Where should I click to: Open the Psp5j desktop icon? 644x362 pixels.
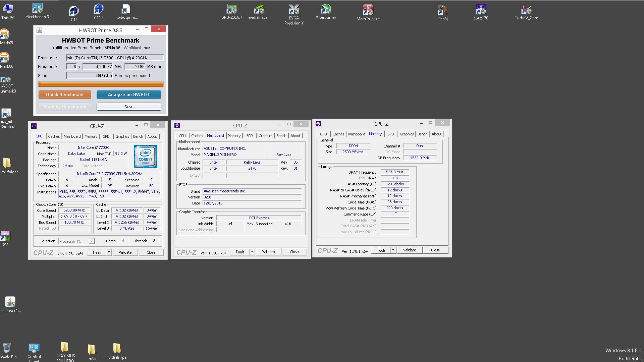click(x=443, y=13)
